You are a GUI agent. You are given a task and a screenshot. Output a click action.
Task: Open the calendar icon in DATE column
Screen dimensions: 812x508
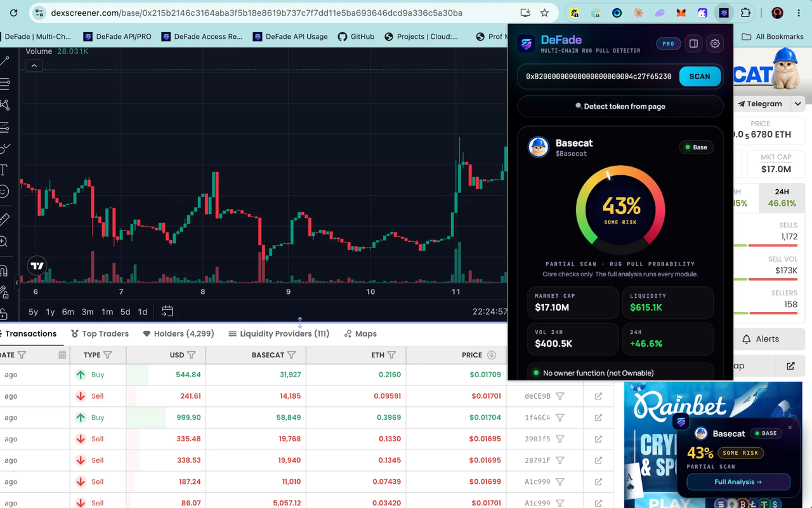pos(62,355)
